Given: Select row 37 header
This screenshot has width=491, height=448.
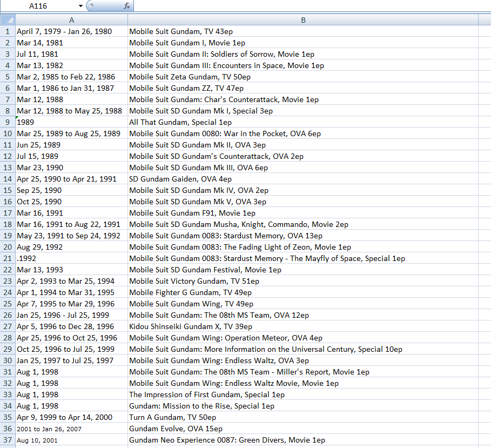Looking at the screenshot, I should [x=8, y=440].
